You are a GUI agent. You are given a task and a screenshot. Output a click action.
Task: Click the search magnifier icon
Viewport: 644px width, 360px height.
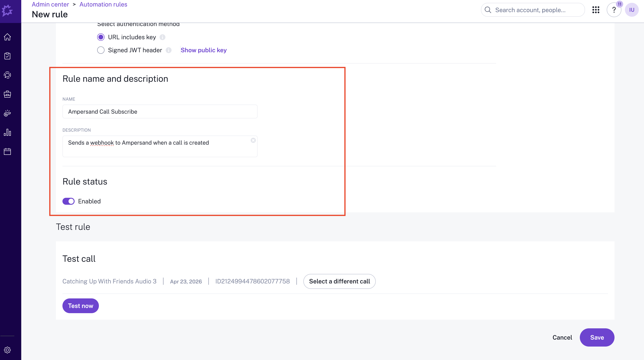(488, 10)
